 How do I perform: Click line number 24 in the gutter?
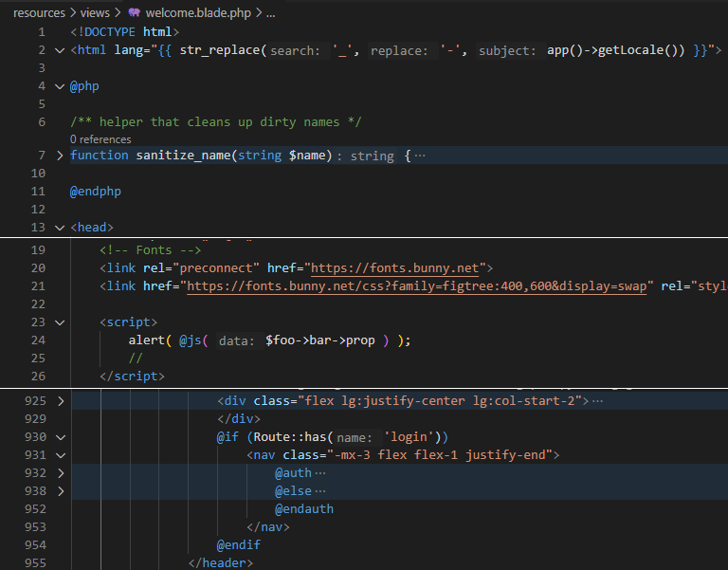point(38,340)
